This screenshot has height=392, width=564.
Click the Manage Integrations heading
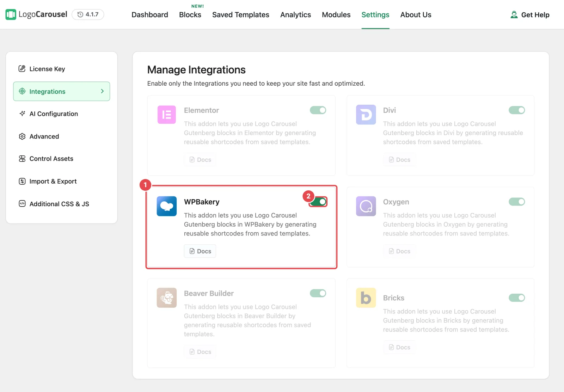[196, 70]
